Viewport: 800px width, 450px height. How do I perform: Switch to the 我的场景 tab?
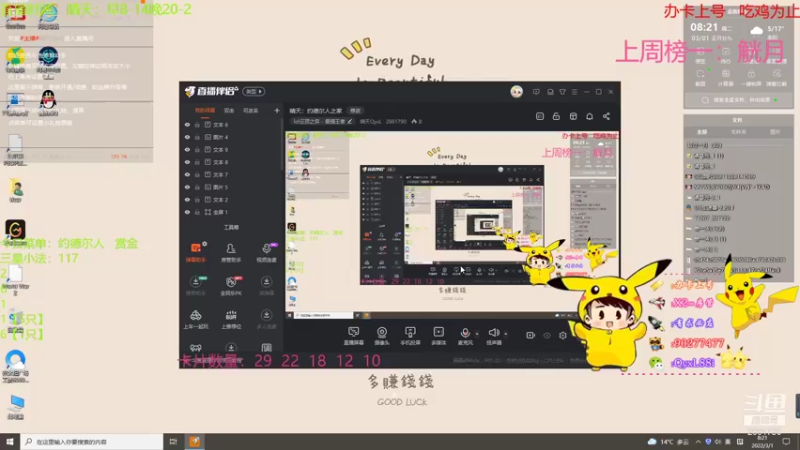click(x=205, y=110)
